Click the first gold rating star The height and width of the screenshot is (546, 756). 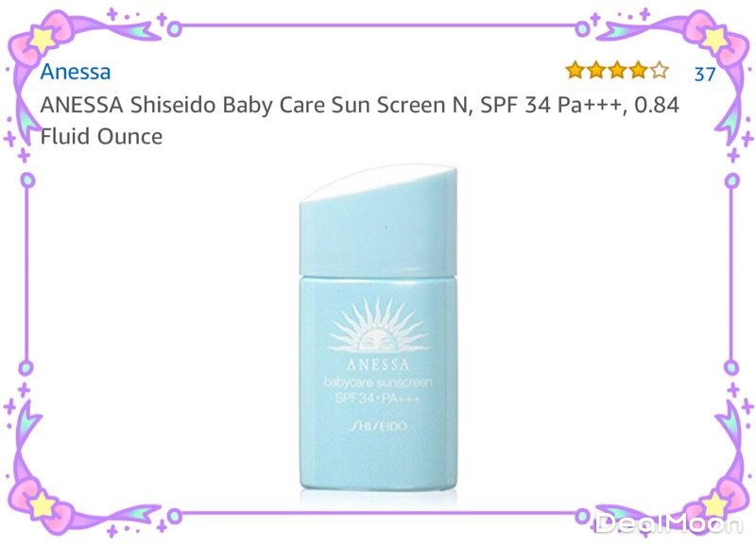[x=576, y=70]
